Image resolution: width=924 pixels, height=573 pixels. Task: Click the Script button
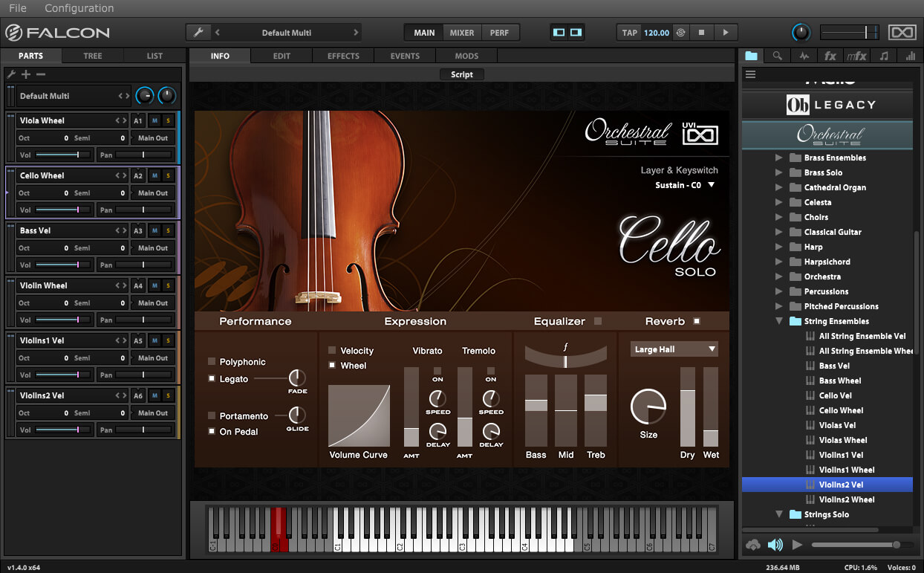462,74
